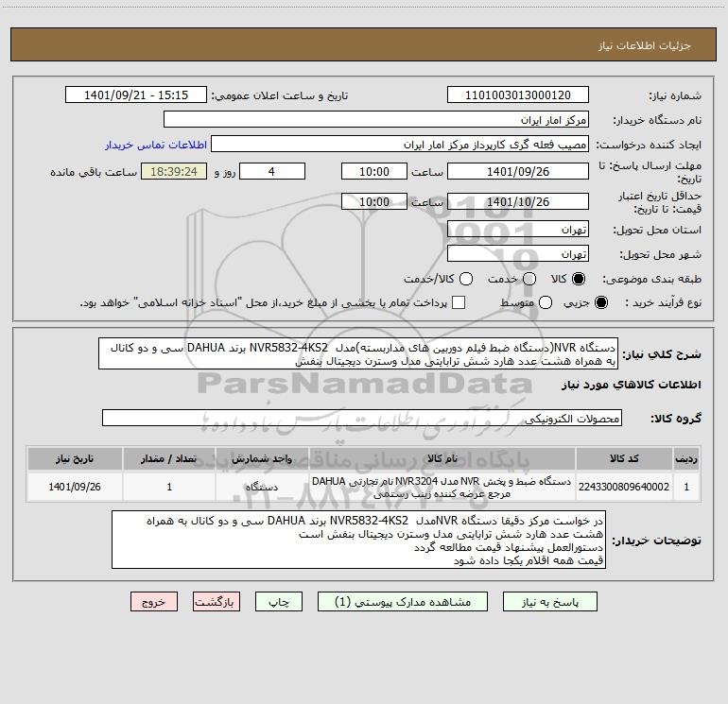Select the کالا radio button
Image resolution: width=728 pixels, height=704 pixels.
(x=579, y=279)
